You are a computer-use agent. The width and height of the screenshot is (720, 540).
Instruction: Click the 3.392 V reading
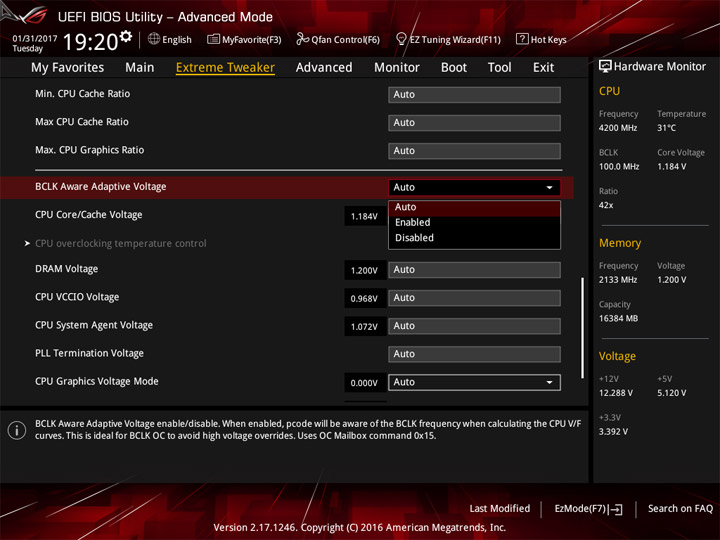pyautogui.click(x=613, y=432)
